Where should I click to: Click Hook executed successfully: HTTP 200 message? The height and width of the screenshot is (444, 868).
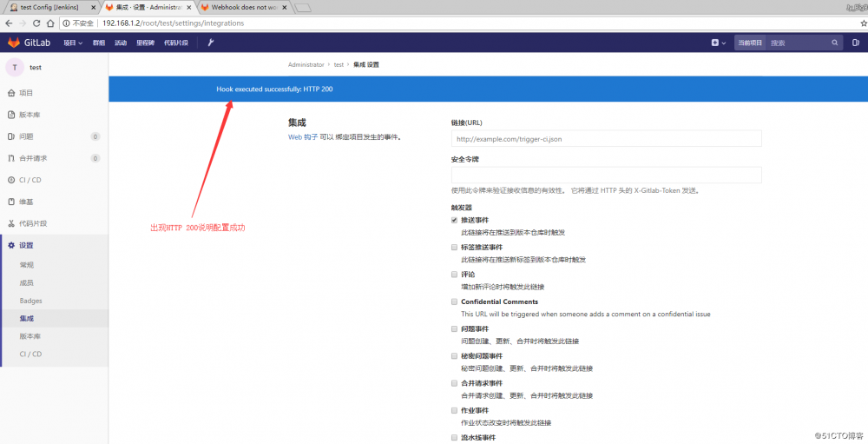274,89
